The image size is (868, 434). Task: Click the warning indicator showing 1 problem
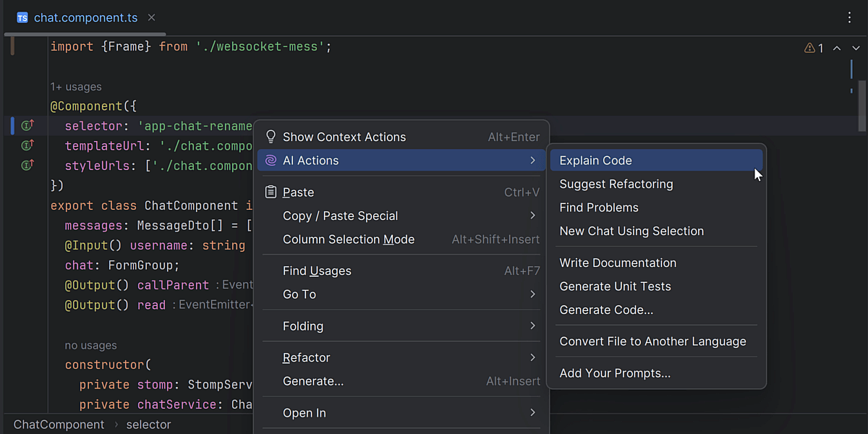click(x=814, y=48)
